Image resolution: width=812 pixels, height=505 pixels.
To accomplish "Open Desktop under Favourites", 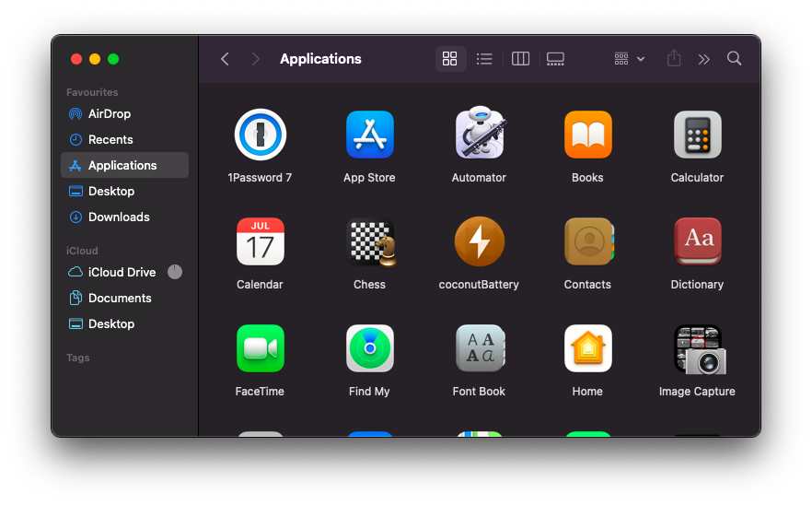I will pyautogui.click(x=125, y=191).
